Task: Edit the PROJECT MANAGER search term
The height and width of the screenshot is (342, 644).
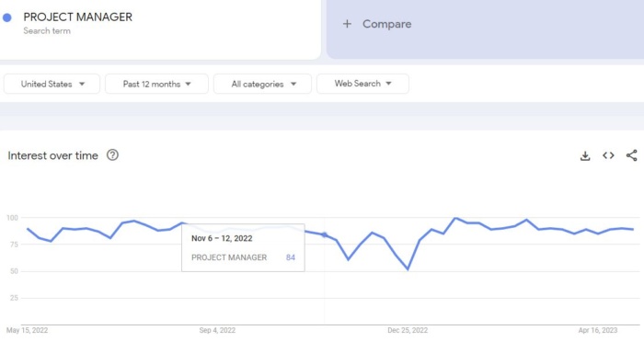Action: click(x=77, y=17)
